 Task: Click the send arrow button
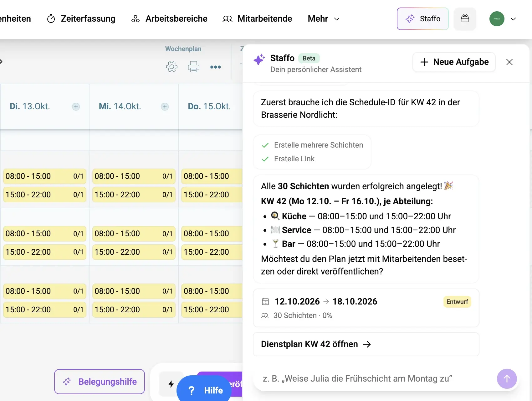507,379
